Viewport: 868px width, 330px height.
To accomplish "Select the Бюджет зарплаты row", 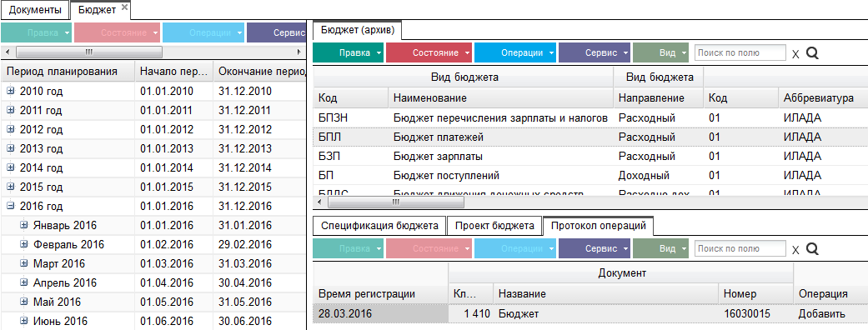I will pyautogui.click(x=590, y=156).
